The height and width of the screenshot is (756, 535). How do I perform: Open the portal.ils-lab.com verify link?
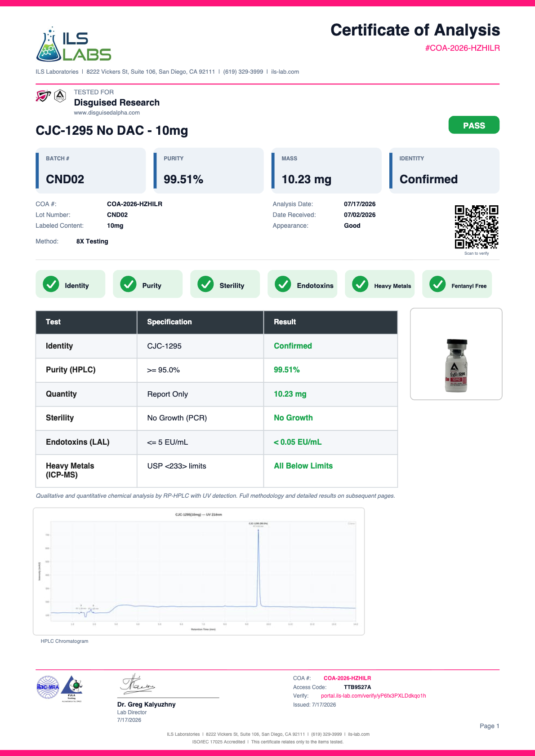tap(374, 696)
